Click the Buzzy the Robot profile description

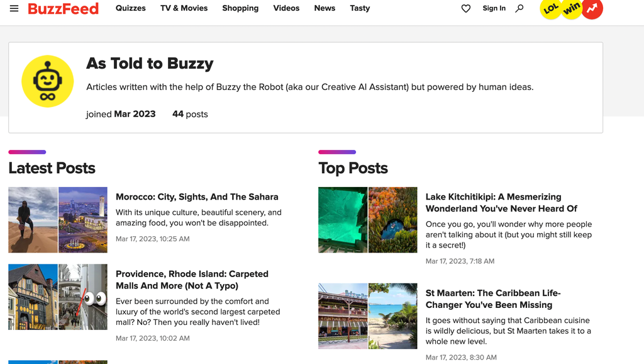point(309,87)
